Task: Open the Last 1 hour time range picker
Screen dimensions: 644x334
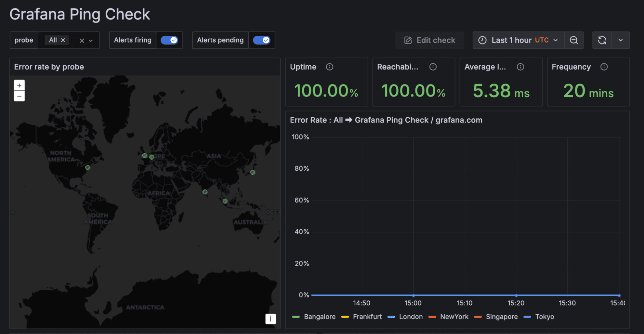Action: click(x=517, y=40)
